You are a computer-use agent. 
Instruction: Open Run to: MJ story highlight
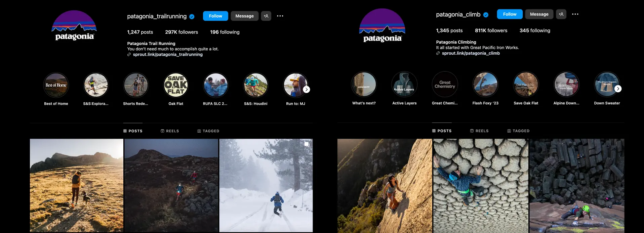(x=295, y=85)
